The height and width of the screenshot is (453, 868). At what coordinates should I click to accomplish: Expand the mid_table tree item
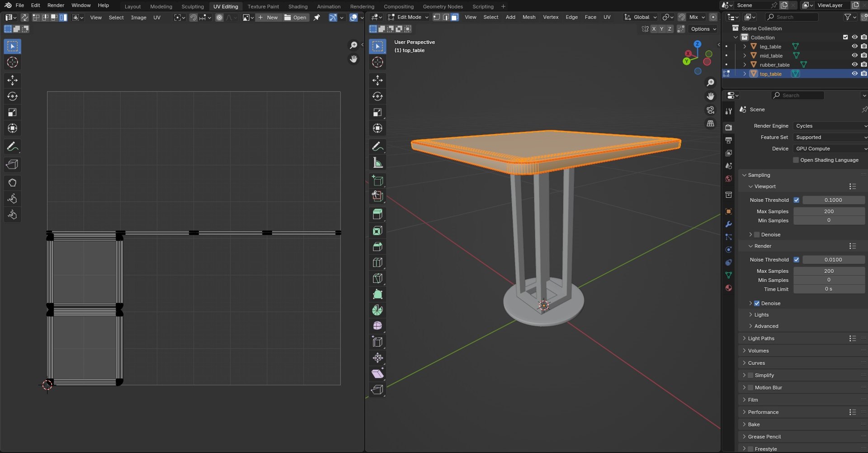745,56
